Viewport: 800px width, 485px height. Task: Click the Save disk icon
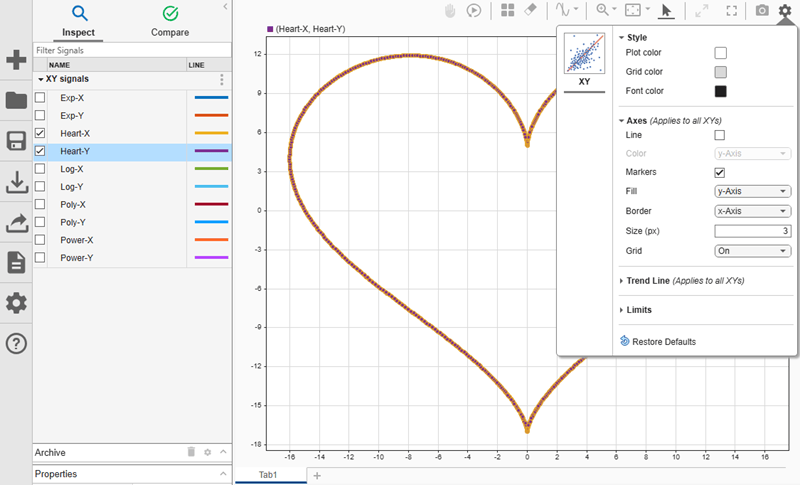click(x=16, y=141)
